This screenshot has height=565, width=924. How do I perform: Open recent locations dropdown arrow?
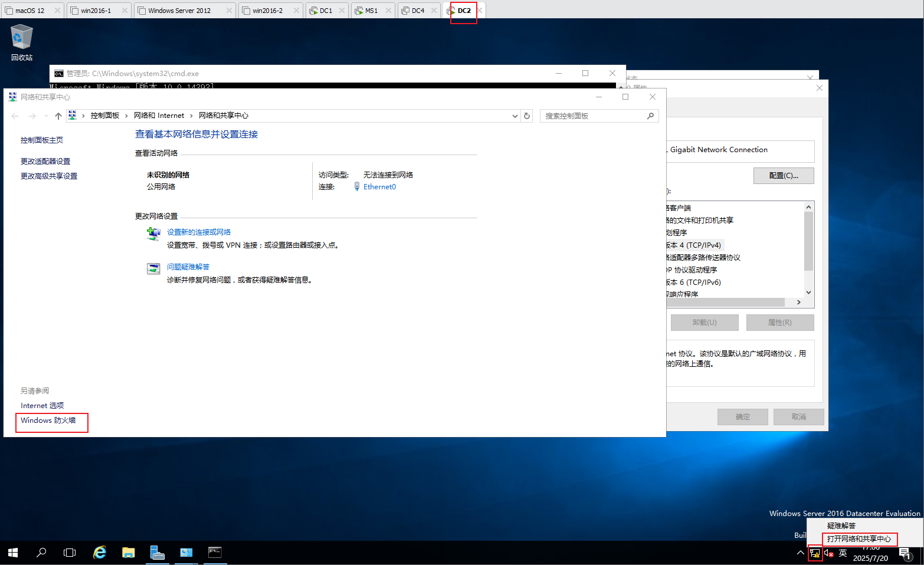46,116
